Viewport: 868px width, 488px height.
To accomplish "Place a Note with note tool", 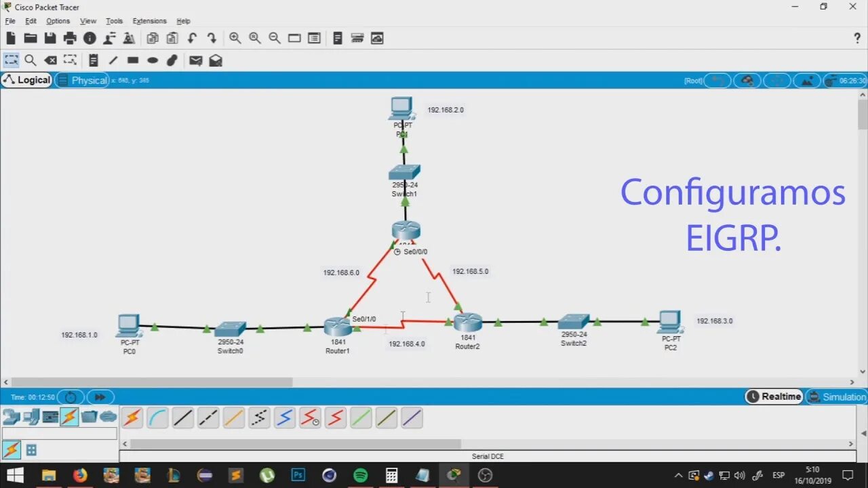I will (x=94, y=60).
